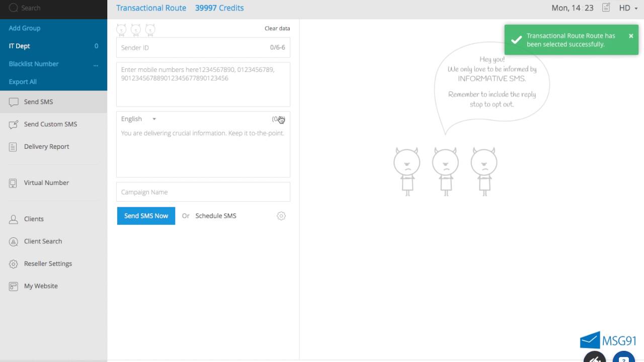Select Virtual Number in sidebar

(x=53, y=183)
